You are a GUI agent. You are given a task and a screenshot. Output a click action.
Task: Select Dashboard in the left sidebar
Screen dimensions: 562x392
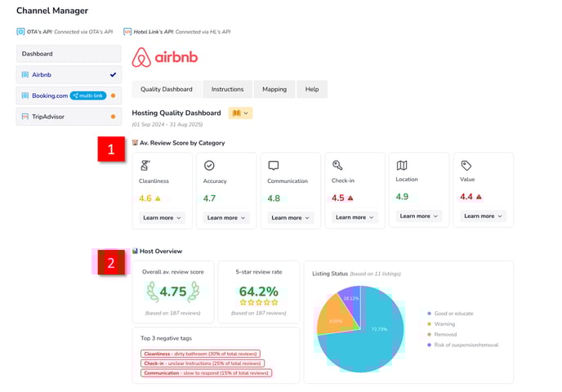point(69,54)
